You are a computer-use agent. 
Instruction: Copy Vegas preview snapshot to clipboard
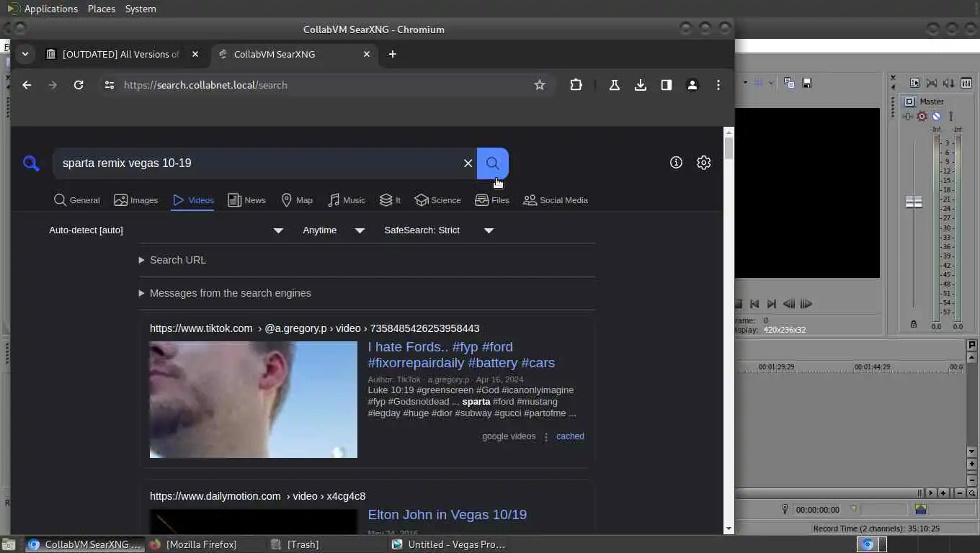[789, 83]
